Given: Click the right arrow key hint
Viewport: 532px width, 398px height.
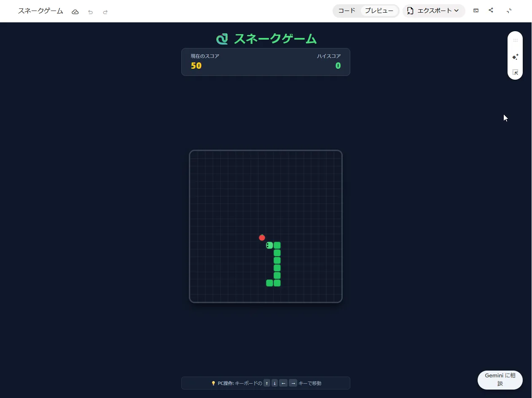Looking at the screenshot, I should click(293, 383).
